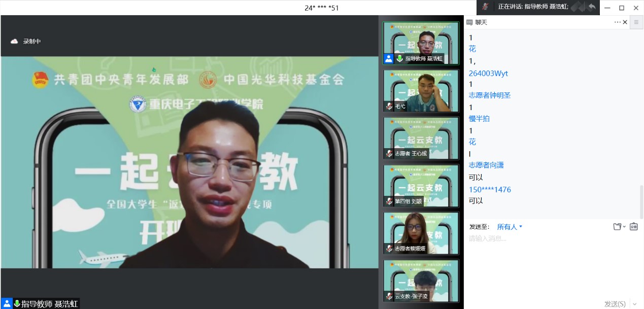
Task: Click the mic icon on 志愿者蔡媛媛 tile
Action: click(389, 249)
